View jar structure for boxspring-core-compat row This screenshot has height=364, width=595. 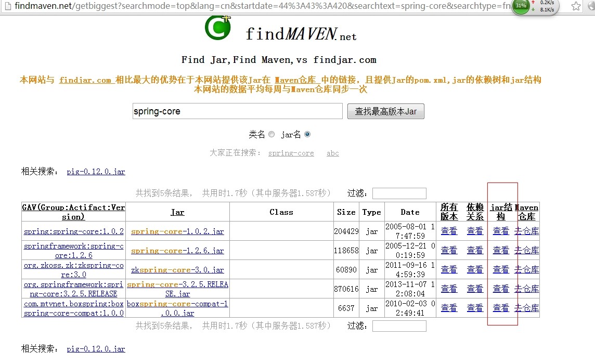(501, 308)
